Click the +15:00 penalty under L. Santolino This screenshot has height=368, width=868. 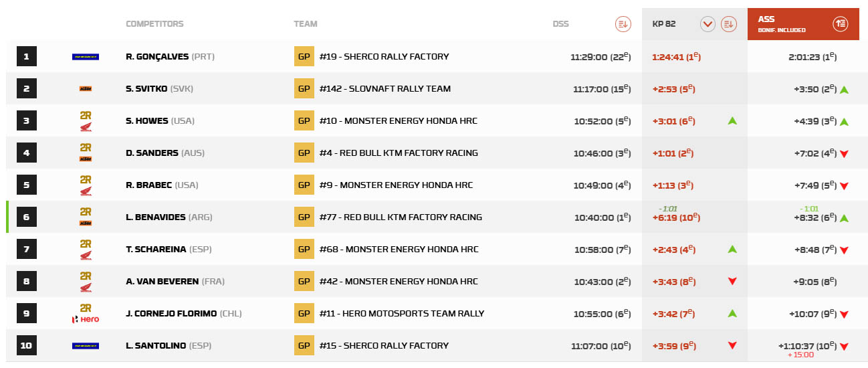pos(800,355)
